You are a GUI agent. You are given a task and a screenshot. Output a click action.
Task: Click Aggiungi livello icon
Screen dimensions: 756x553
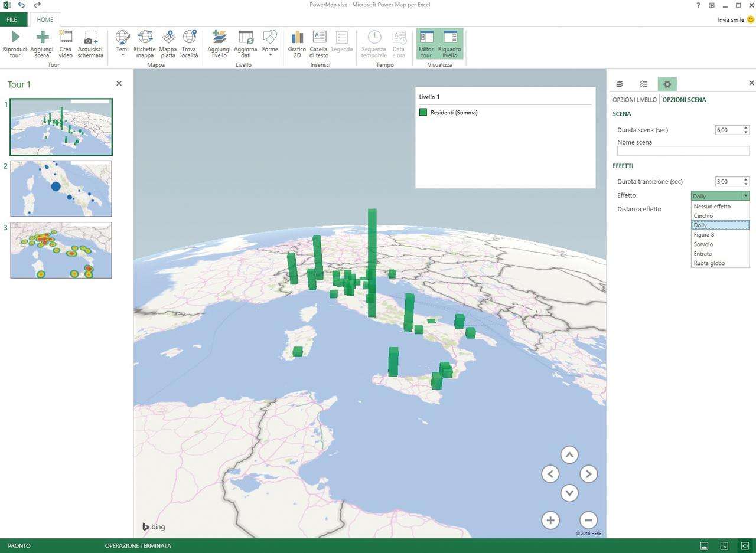219,38
